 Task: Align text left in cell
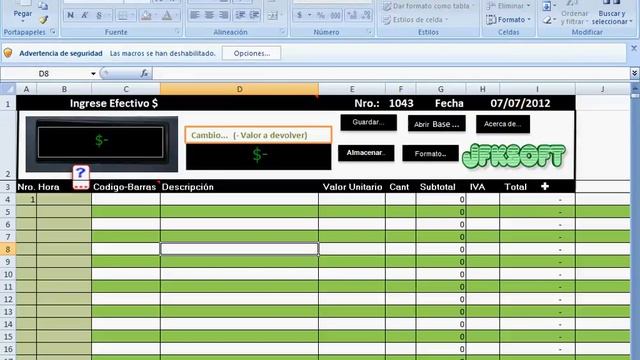coord(195,15)
